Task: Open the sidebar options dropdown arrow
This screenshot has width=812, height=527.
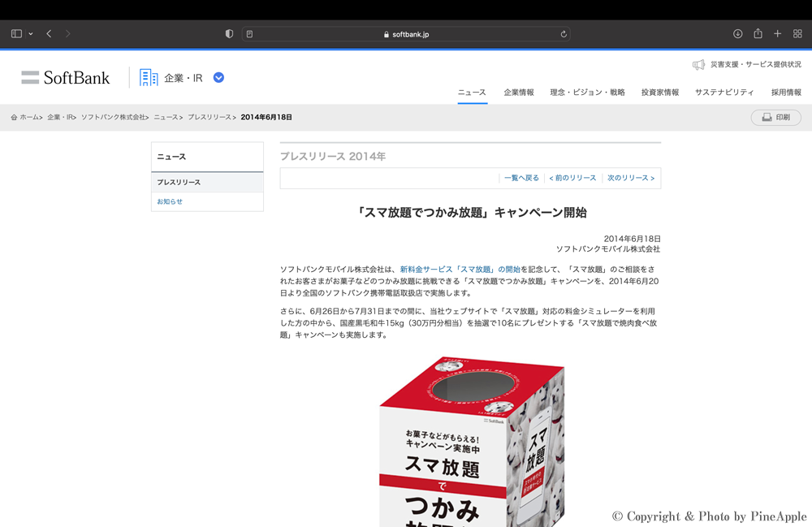Action: 31,34
